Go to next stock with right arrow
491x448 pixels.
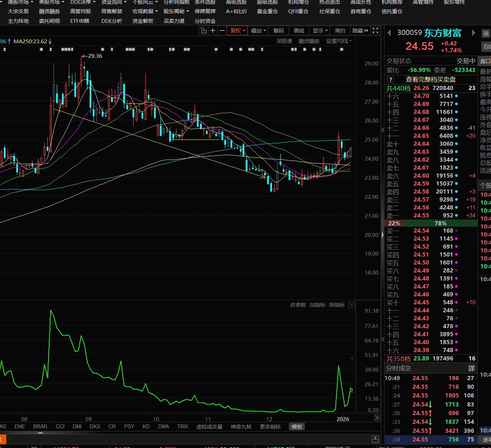(x=473, y=33)
